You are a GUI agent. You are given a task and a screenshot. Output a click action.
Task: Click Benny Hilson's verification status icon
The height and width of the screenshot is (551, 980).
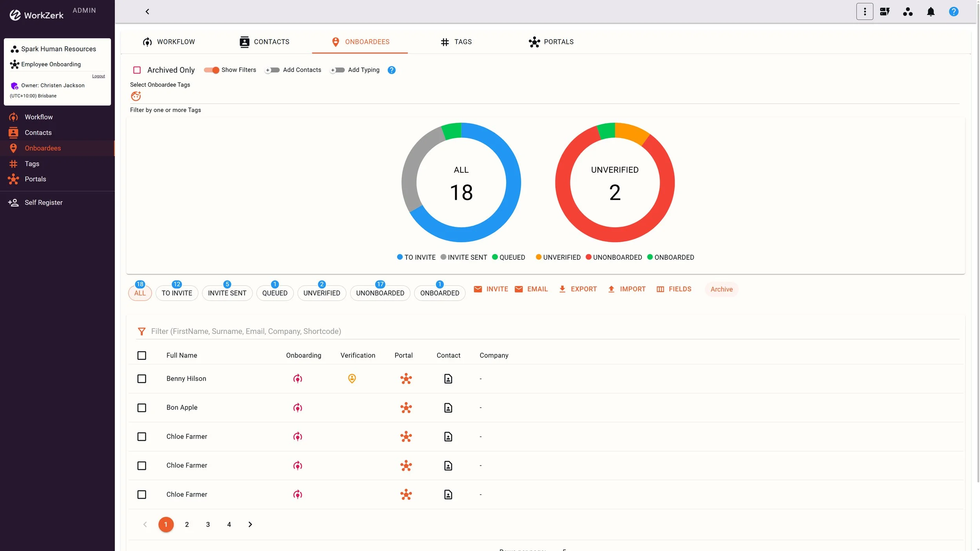point(352,379)
